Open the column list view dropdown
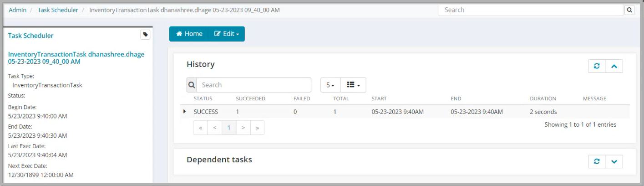Screen dimensions: 644x186 click(x=353, y=85)
